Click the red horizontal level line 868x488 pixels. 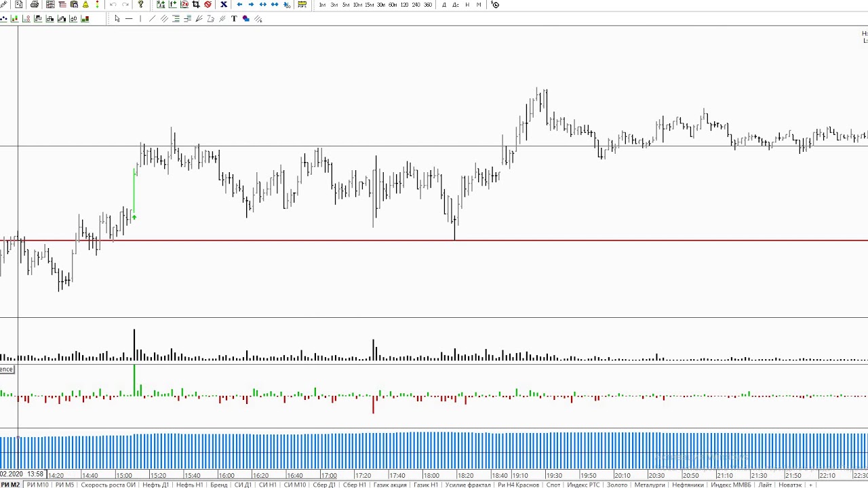click(434, 241)
